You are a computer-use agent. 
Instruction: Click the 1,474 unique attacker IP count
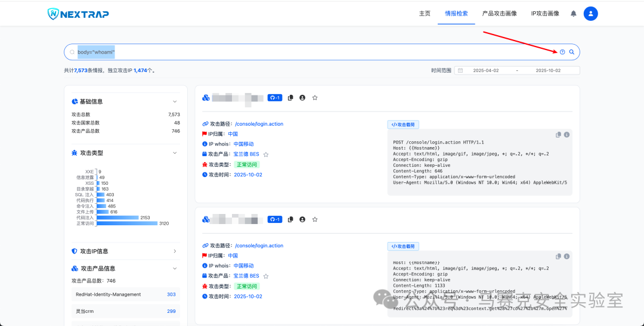(140, 70)
